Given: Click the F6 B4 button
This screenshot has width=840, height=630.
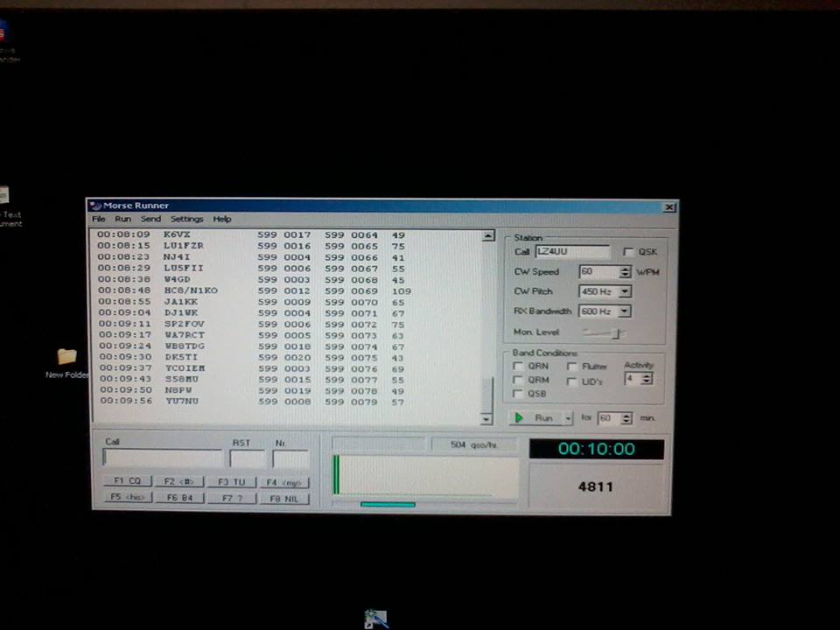Looking at the screenshot, I should tap(179, 498).
